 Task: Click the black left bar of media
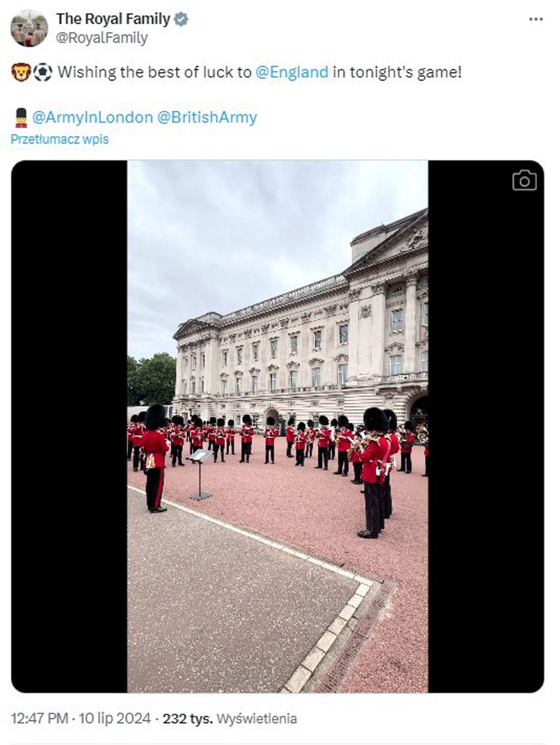(x=69, y=426)
